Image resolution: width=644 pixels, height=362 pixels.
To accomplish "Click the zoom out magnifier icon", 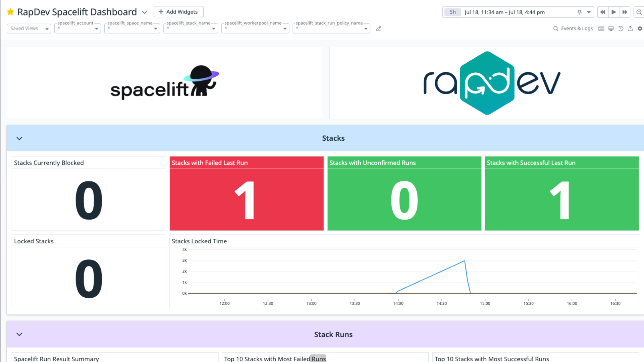I will tap(639, 12).
